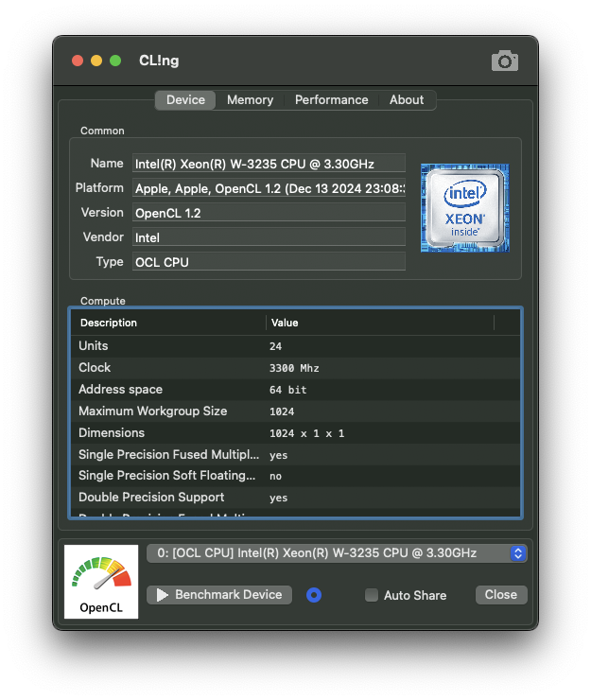Click the Type field showing OCL CPU
Image resolution: width=591 pixels, height=700 pixels.
pyautogui.click(x=269, y=262)
